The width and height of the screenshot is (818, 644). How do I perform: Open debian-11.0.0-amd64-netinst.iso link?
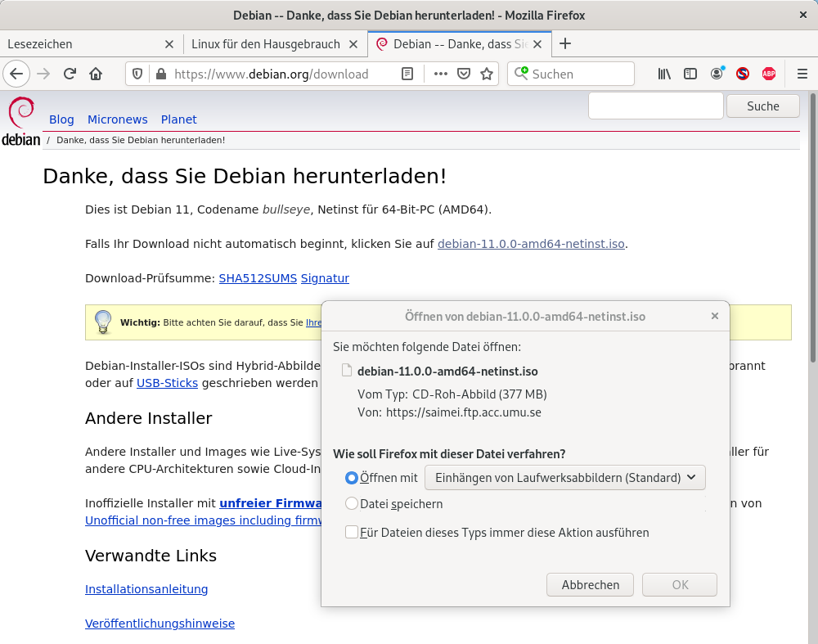point(531,244)
